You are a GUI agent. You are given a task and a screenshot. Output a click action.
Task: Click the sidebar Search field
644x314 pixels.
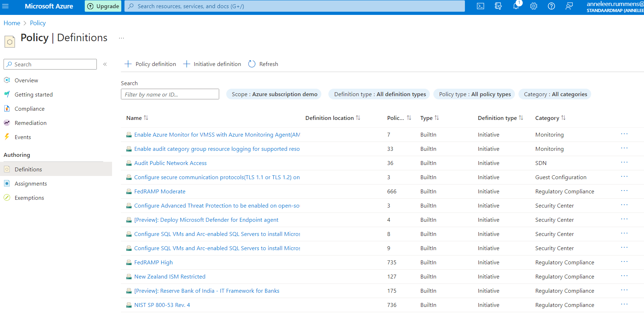coord(50,64)
